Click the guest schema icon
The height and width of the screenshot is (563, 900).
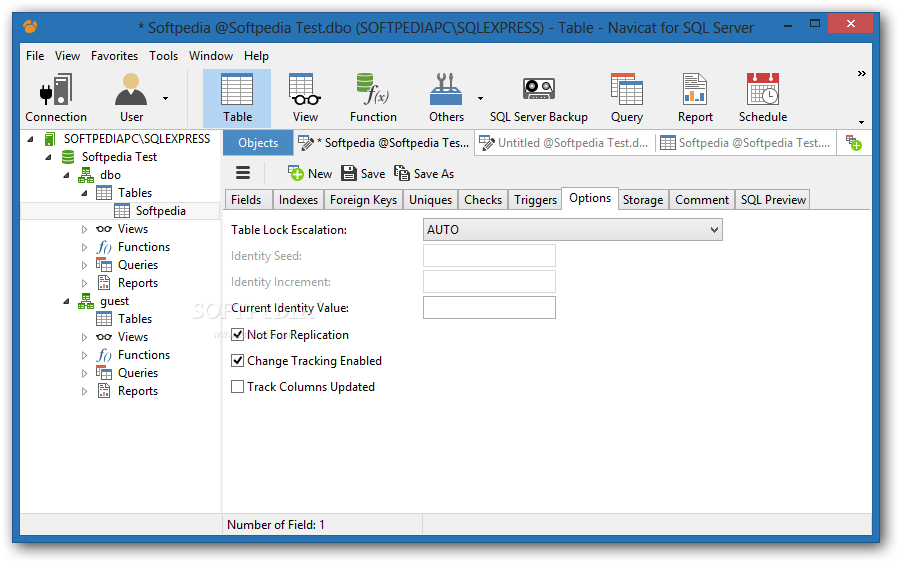[x=86, y=301]
